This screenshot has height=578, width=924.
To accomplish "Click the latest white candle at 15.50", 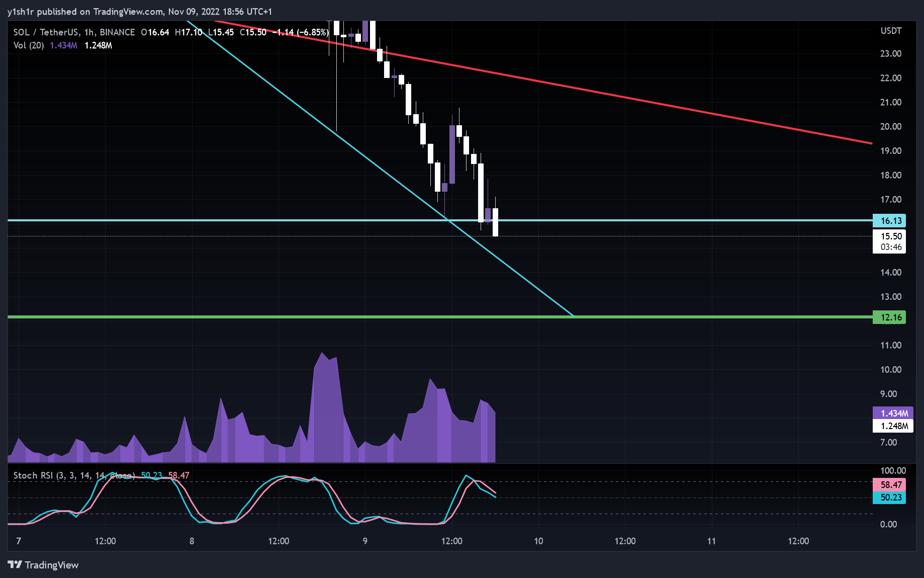I will (x=495, y=222).
